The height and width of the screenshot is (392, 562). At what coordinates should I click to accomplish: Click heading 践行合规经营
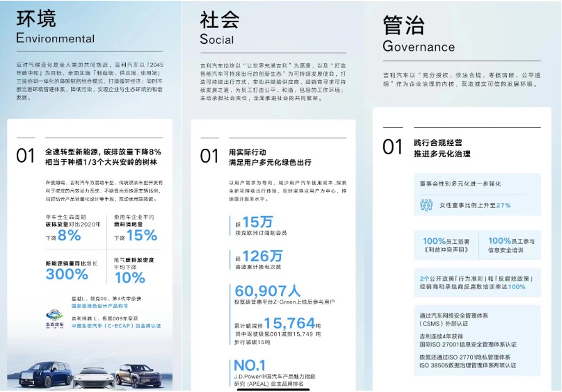(x=438, y=142)
